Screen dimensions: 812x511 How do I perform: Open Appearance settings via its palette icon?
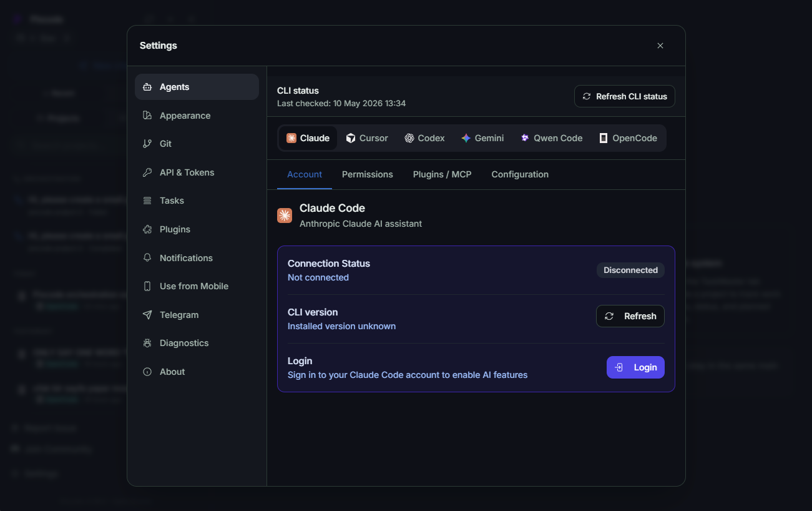point(147,116)
